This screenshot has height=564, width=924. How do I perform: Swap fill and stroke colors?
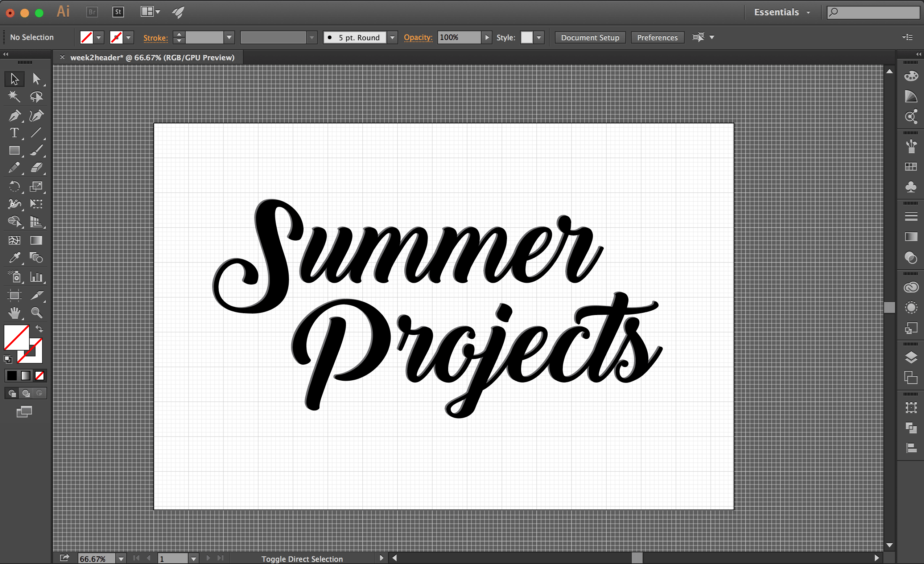(39, 329)
